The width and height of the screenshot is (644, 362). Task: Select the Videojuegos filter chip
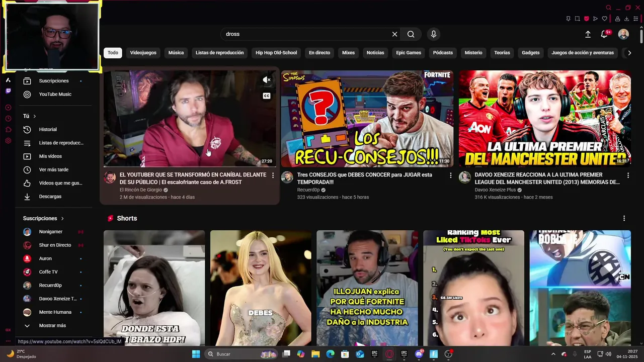[x=143, y=53]
